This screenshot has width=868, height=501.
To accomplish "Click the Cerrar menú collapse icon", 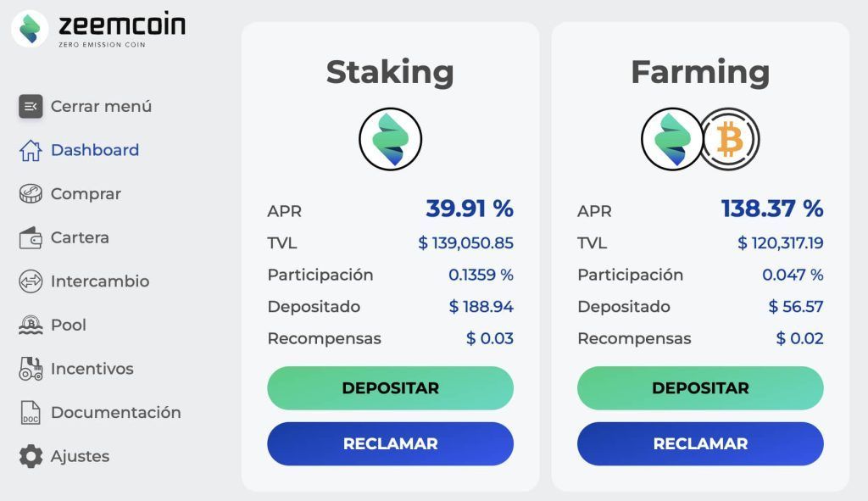I will (31, 106).
